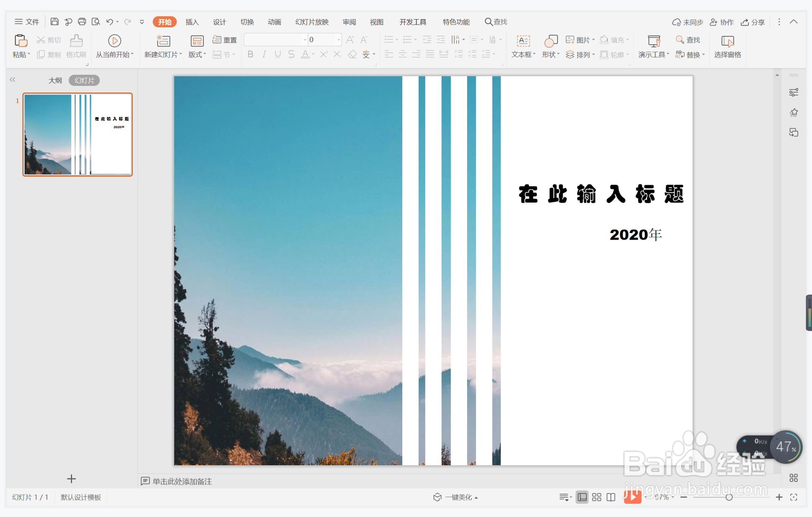
Task: Select slide 1 thumbnail in panel
Action: 77,134
